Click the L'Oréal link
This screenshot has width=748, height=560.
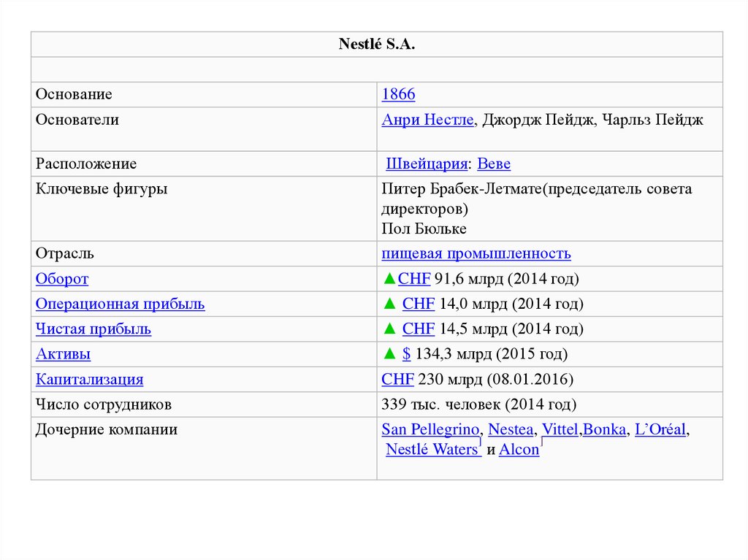[660, 430]
